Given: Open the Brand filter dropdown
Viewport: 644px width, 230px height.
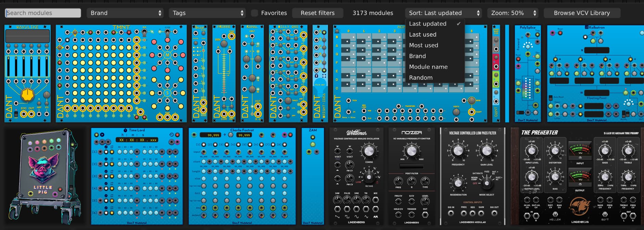Looking at the screenshot, I should click(x=125, y=13).
